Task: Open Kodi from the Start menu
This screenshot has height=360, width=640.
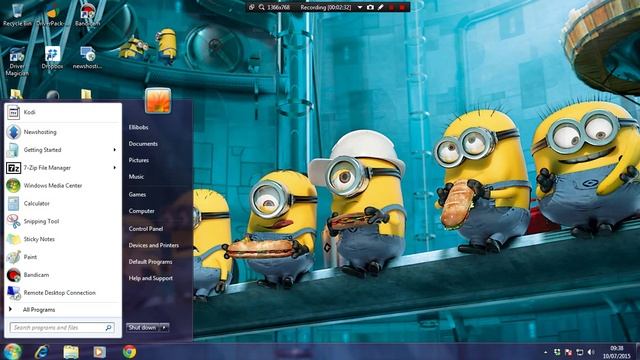Action: click(62, 112)
